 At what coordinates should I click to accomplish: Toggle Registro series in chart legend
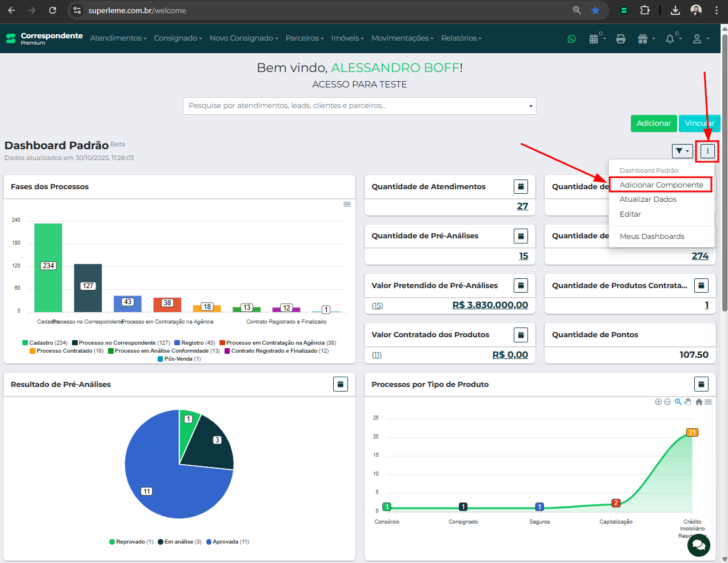click(195, 343)
